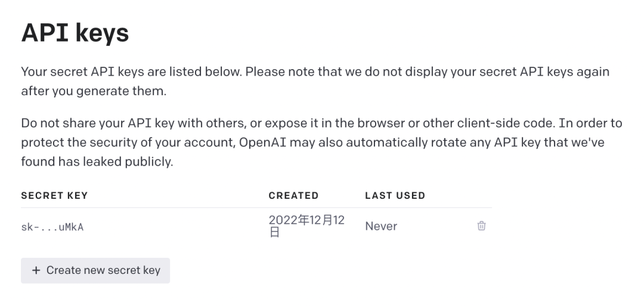
Task: Click the CREATED column header
Action: pyautogui.click(x=293, y=195)
